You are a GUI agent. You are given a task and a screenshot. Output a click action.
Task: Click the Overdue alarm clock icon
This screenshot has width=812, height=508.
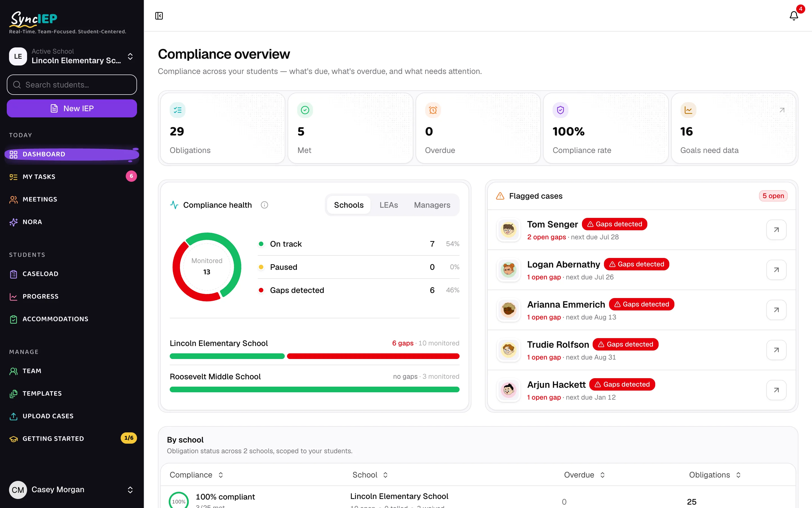click(x=433, y=110)
